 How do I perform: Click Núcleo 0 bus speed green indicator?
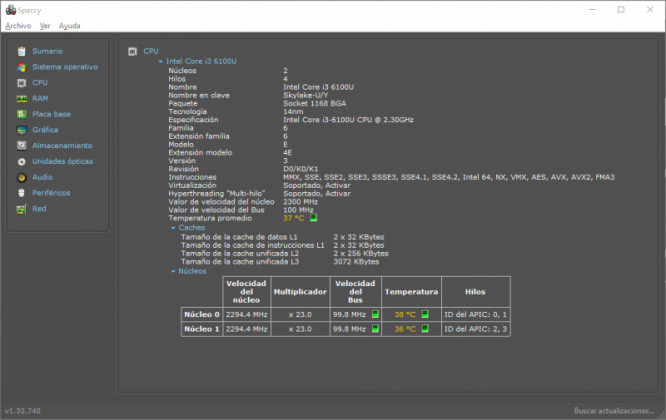pyautogui.click(x=375, y=314)
